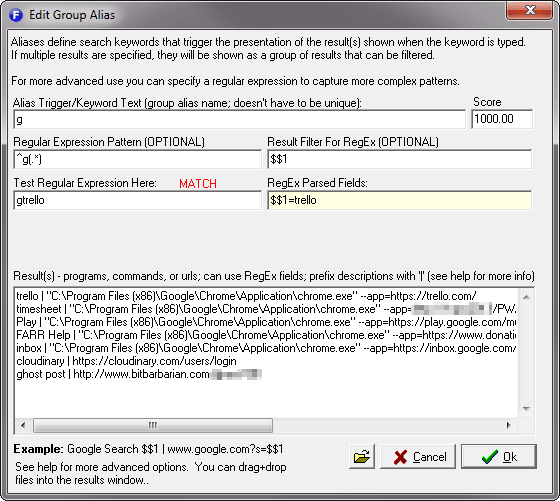
Task: Click the red MATCH indicator text
Action: point(198,184)
